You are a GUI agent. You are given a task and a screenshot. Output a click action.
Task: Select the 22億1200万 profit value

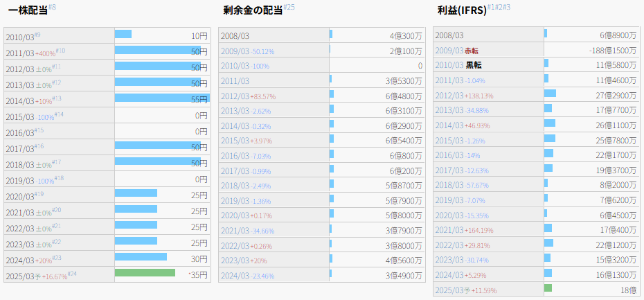(616, 245)
